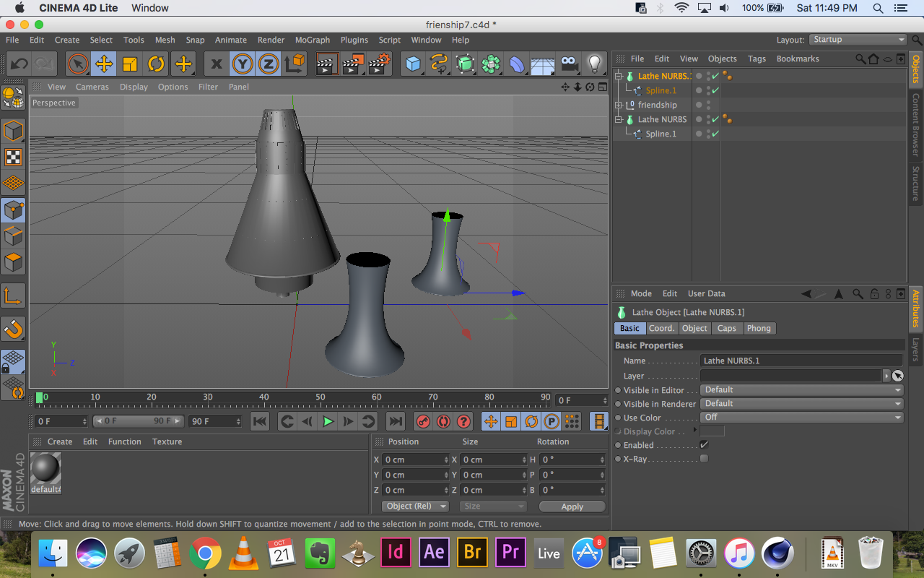The height and width of the screenshot is (578, 924).
Task: Create a new light object
Action: pos(594,64)
